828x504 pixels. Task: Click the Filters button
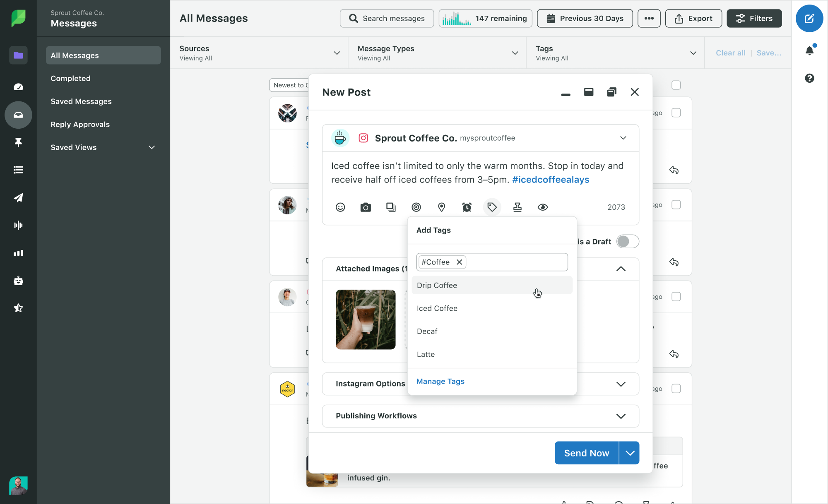[x=754, y=18]
